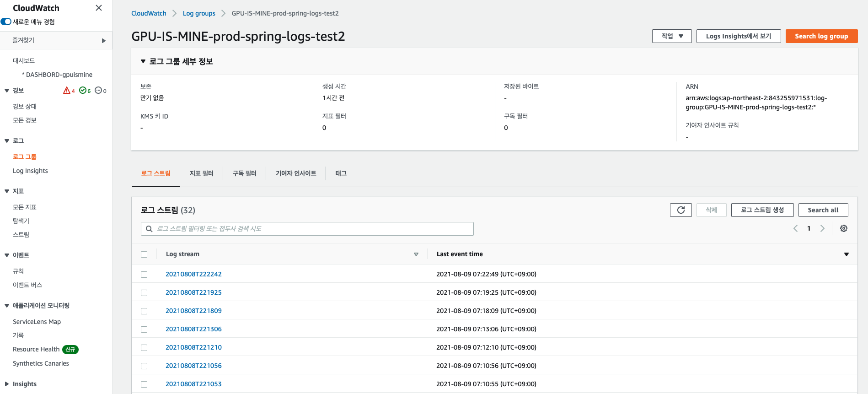868x394 pixels.
Task: Open log stream 20210808T221056
Action: pos(193,366)
